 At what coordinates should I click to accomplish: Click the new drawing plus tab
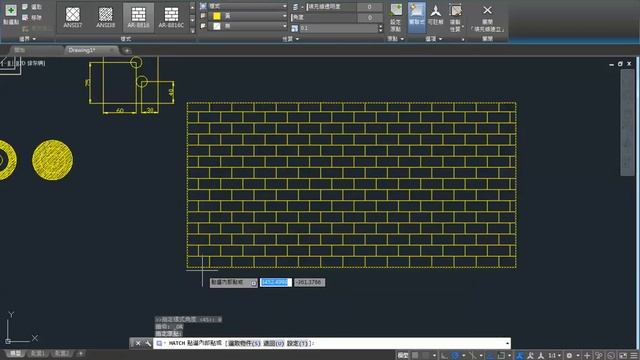[127, 51]
